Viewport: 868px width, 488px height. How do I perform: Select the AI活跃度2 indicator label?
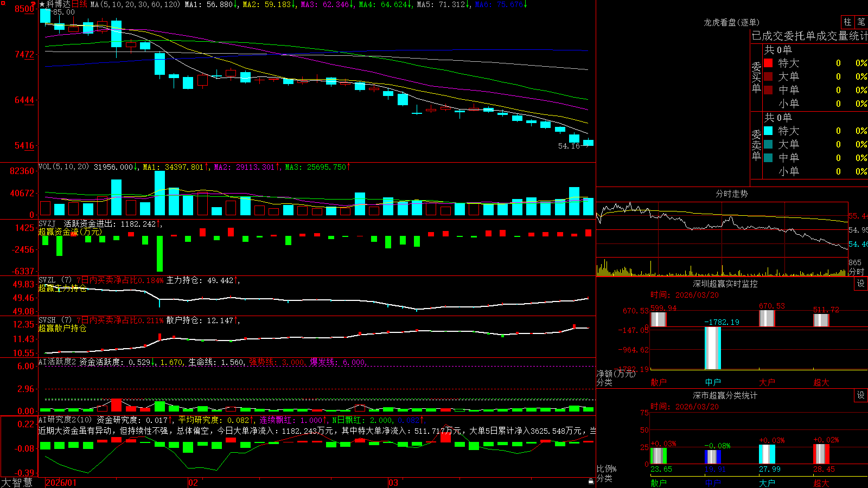coord(58,362)
